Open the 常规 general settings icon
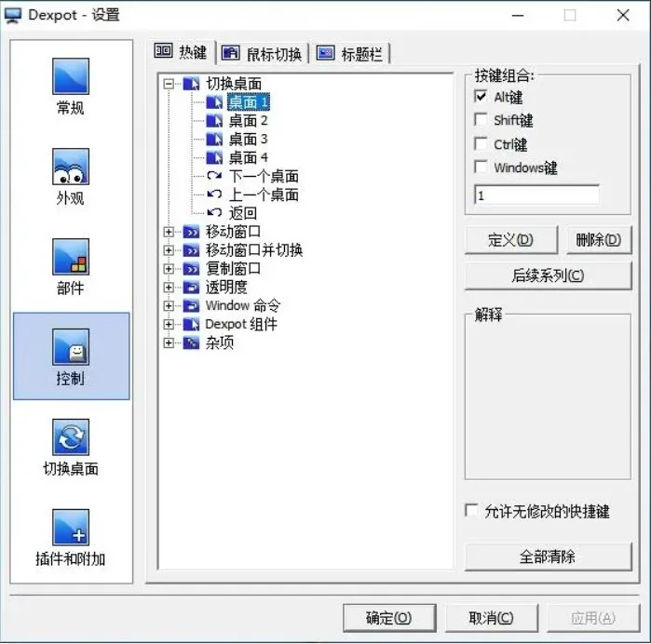The image size is (651, 644). [x=71, y=76]
